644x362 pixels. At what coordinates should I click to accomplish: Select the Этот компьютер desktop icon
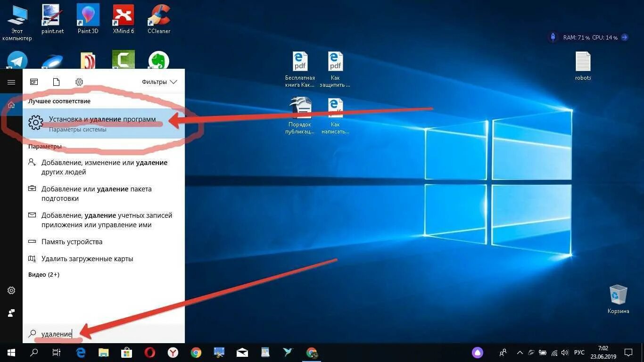tap(17, 22)
